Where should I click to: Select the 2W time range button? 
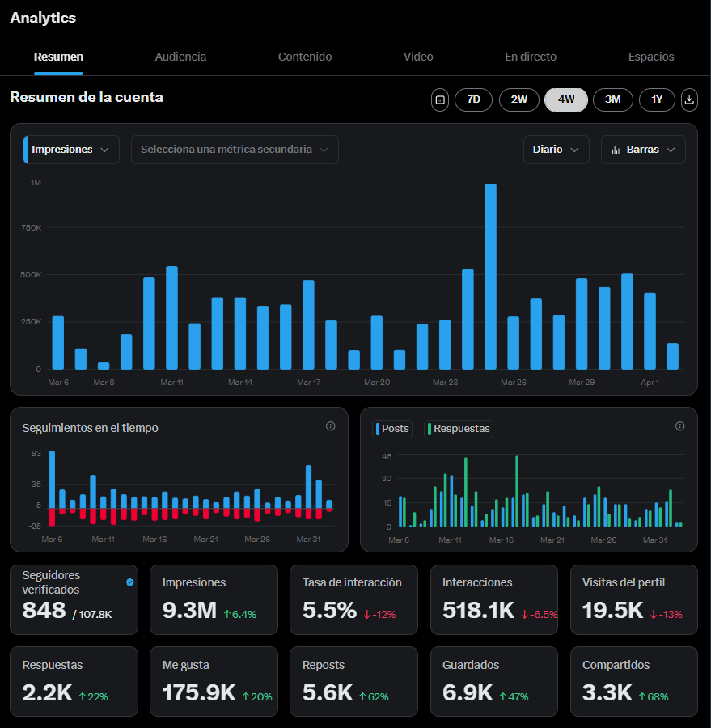(x=518, y=99)
